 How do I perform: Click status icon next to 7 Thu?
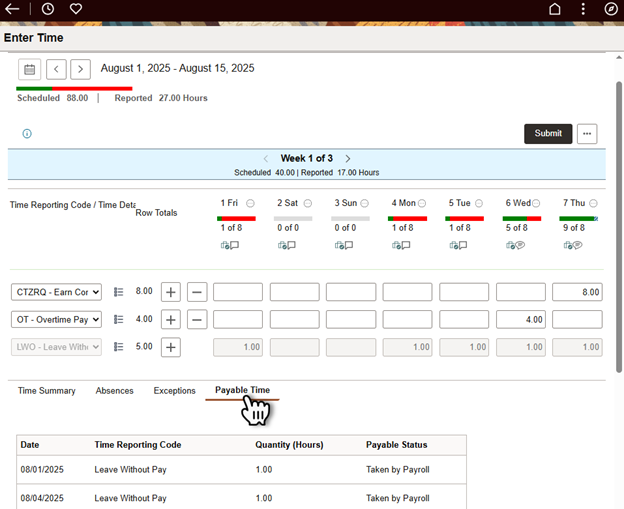(593, 203)
